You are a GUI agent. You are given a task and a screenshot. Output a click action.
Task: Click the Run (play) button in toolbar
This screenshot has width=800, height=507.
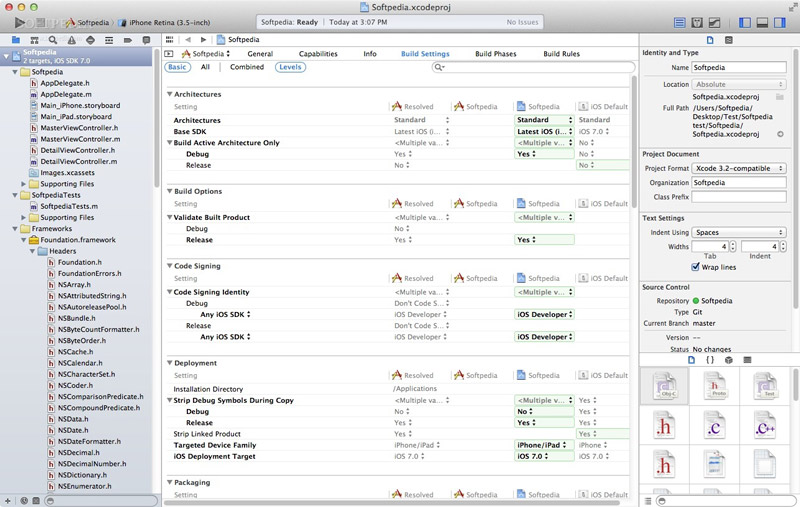[20, 21]
